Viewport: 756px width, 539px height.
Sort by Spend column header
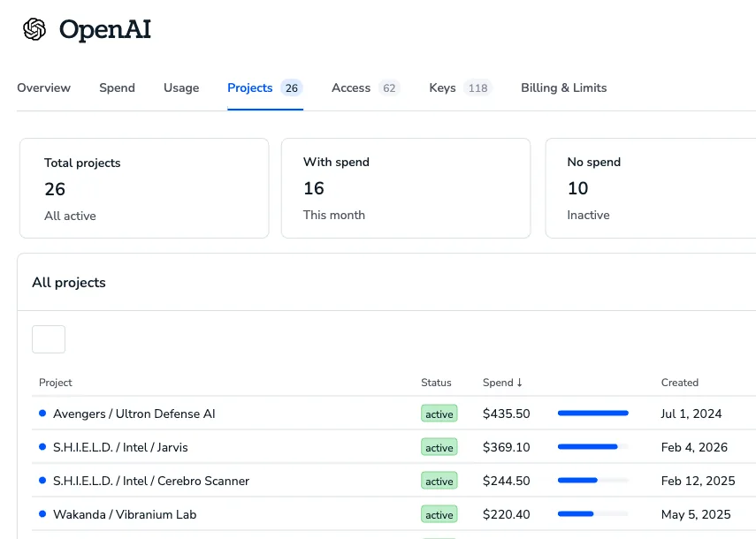[x=502, y=383]
